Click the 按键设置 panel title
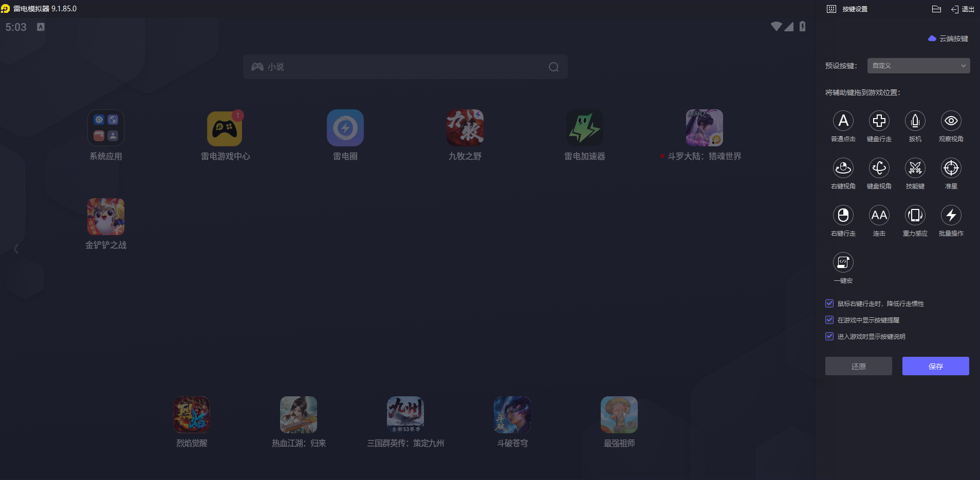 tap(855, 9)
